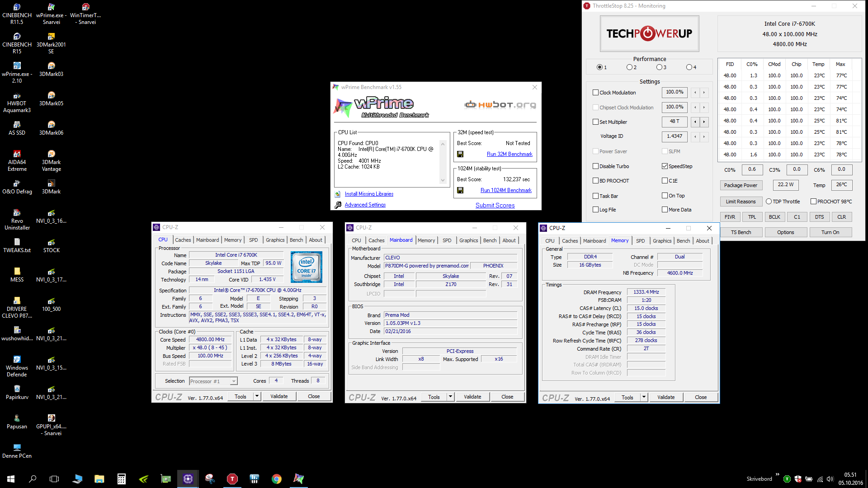This screenshot has height=488, width=868.
Task: Open File Explorer from taskbar
Action: pyautogui.click(x=99, y=479)
